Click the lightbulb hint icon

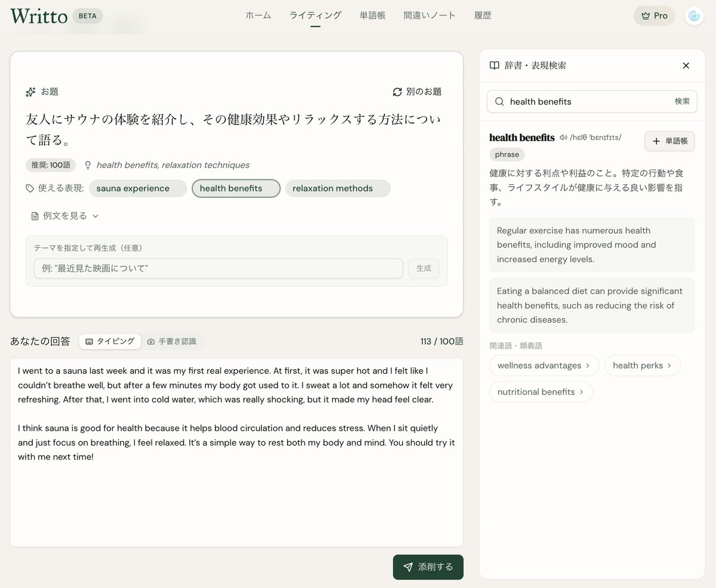click(88, 165)
